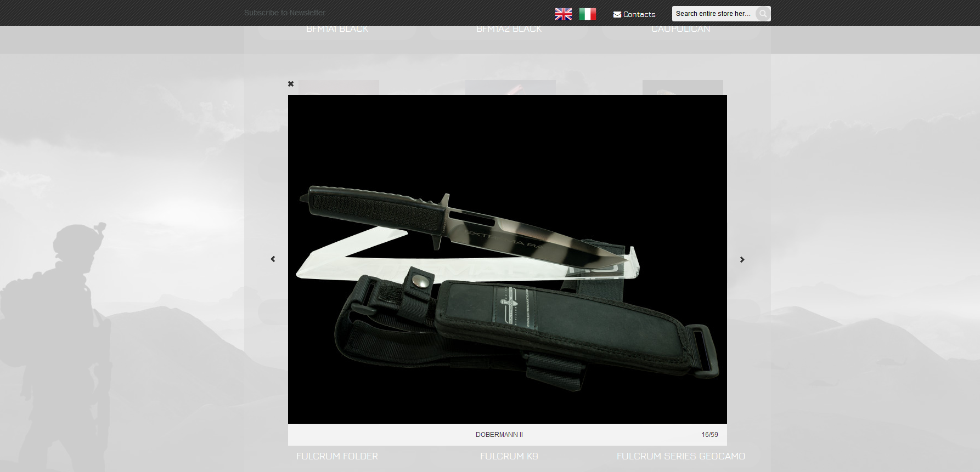The image size is (980, 472).
Task: Click the Dobermann II knife photo
Action: pos(508,259)
